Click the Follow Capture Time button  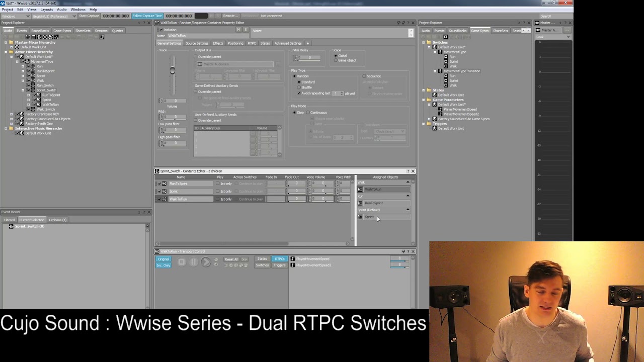[x=147, y=16]
